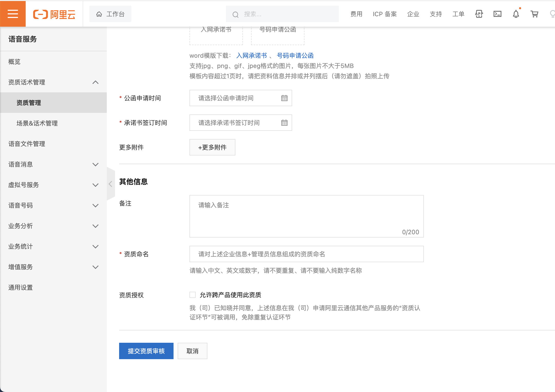Focus the 资质命名 input field
Image resolution: width=555 pixels, height=392 pixels.
tap(306, 254)
